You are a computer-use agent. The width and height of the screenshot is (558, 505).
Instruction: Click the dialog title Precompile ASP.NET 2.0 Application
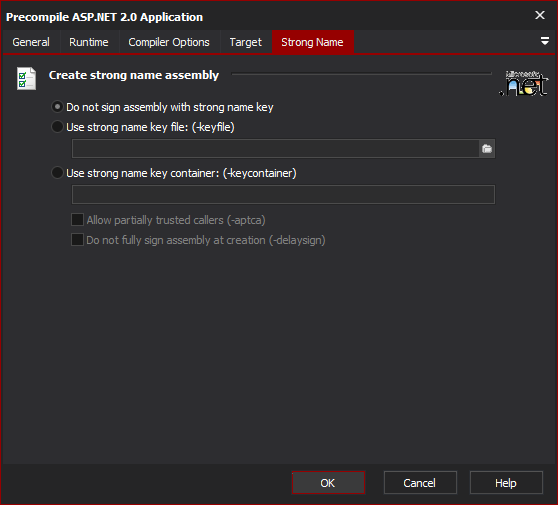pos(104,17)
